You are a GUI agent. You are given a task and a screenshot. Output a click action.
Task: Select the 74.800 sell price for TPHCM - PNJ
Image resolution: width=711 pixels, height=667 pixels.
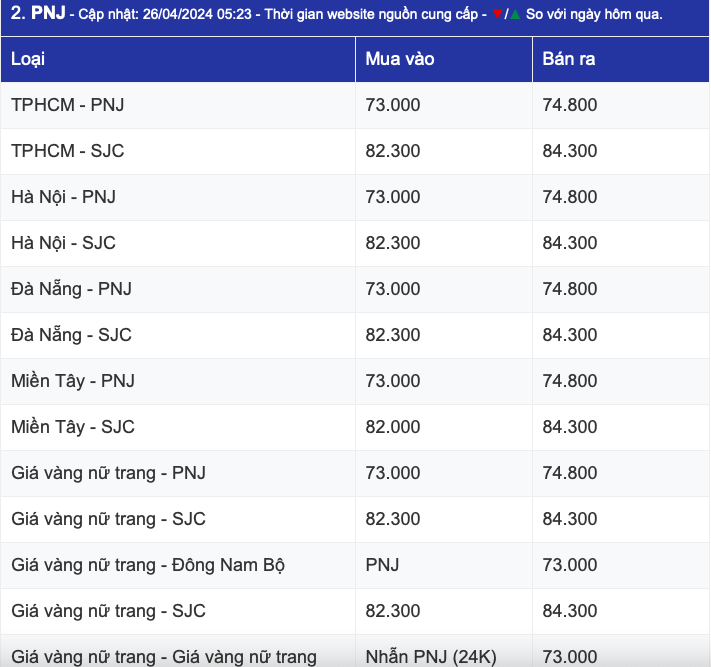570,105
